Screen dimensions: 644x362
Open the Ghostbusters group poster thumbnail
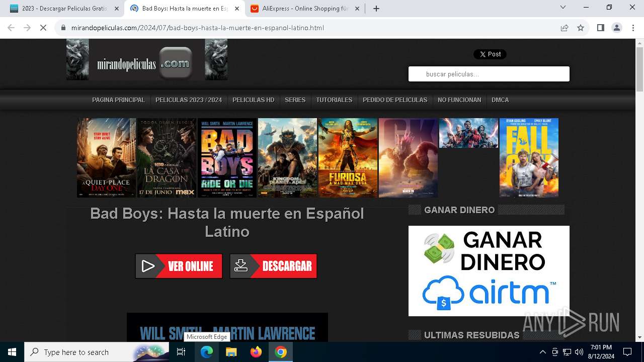(x=468, y=133)
